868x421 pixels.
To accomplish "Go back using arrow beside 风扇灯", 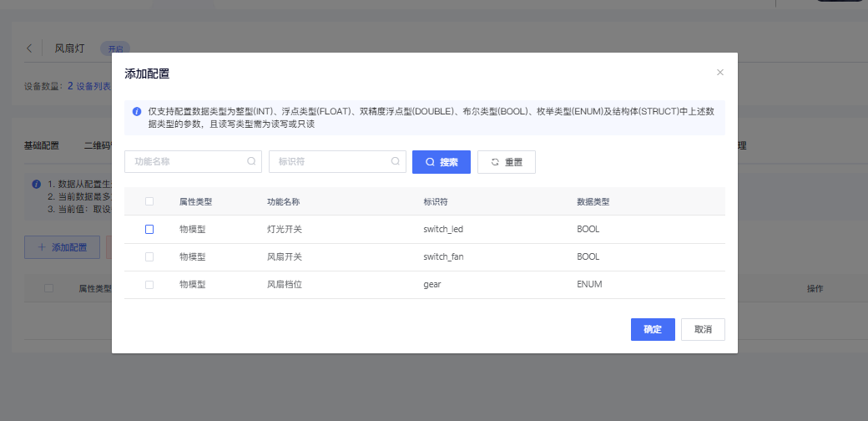I will pyautogui.click(x=29, y=48).
